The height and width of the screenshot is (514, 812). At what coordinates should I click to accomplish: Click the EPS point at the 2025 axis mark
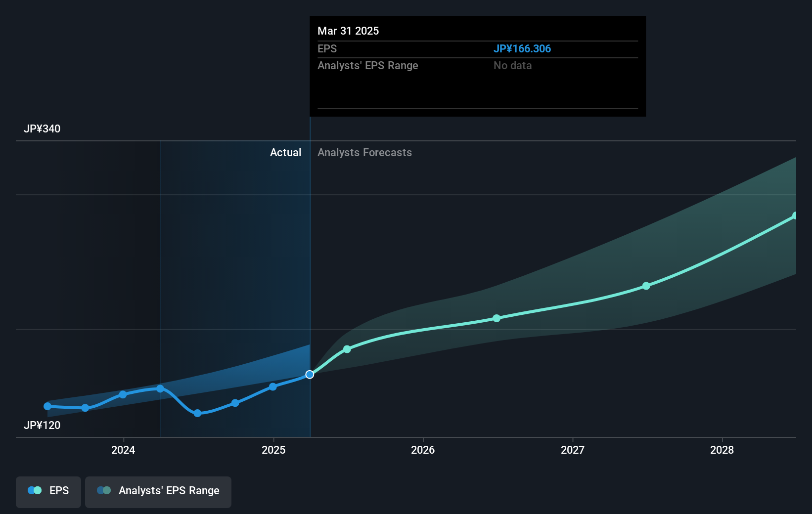click(273, 386)
